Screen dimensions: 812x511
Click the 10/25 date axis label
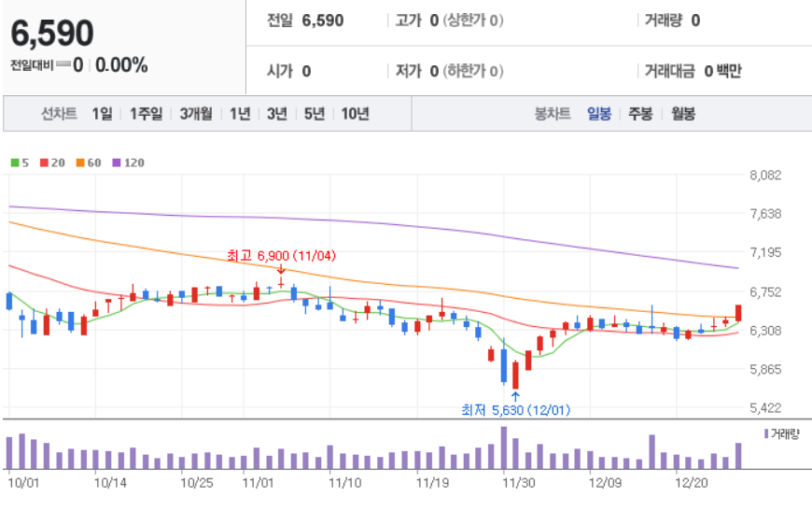[197, 483]
